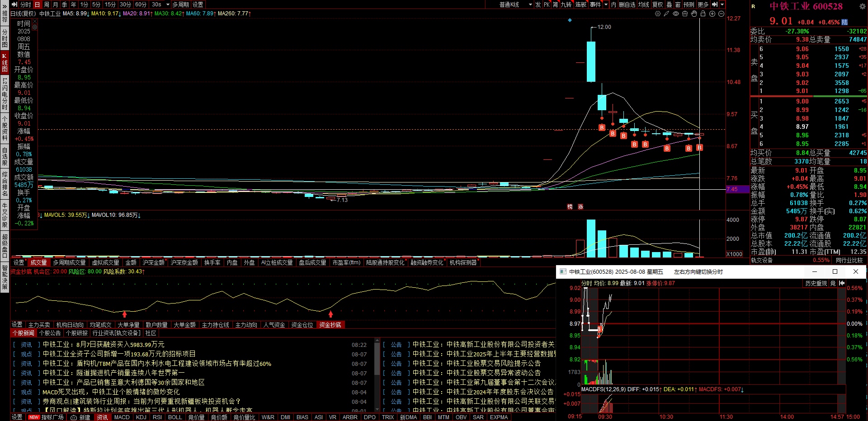Screen dimensions: 868x421
Task: Toggle the chart lock icon
Action: coord(703,14)
